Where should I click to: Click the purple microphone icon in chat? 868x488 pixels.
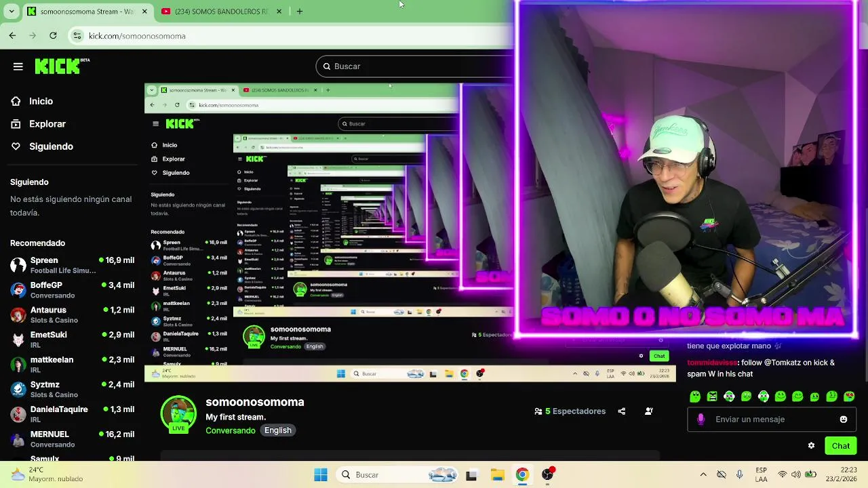(x=701, y=420)
